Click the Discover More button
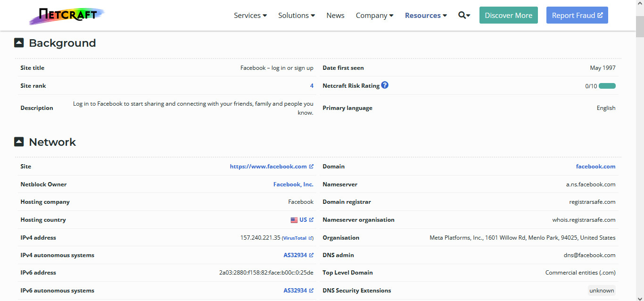 [x=508, y=15]
